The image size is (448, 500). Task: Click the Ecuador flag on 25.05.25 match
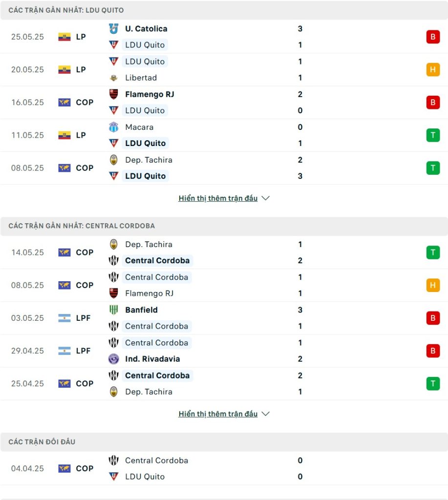pos(64,37)
